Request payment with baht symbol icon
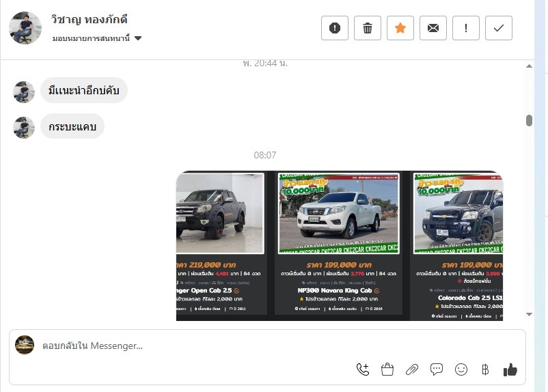The height and width of the screenshot is (392, 548). [485, 369]
